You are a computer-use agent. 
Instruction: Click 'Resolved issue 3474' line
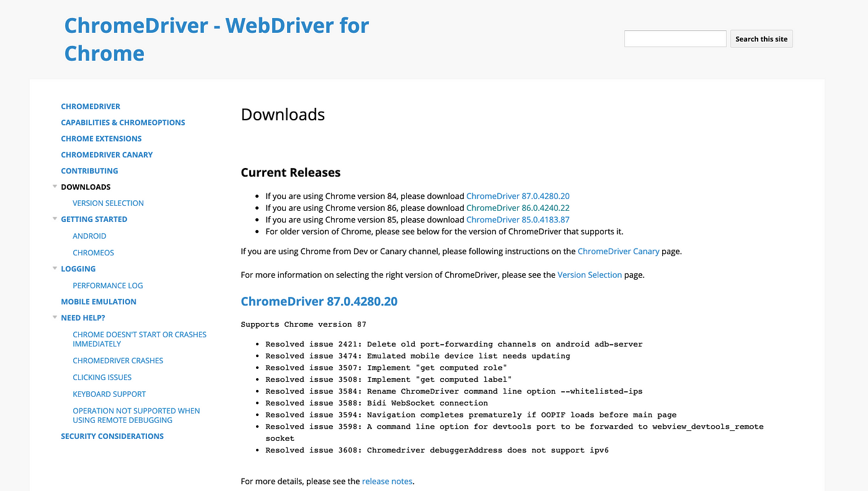tap(418, 356)
